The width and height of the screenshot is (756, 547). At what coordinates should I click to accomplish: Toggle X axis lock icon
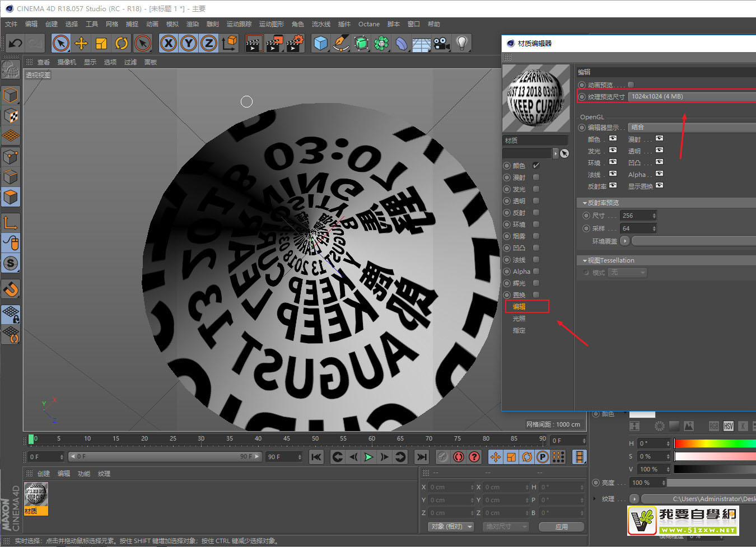[169, 43]
